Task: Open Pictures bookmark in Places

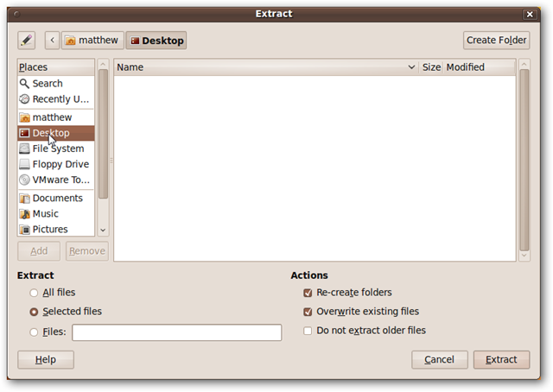Action: click(56, 229)
